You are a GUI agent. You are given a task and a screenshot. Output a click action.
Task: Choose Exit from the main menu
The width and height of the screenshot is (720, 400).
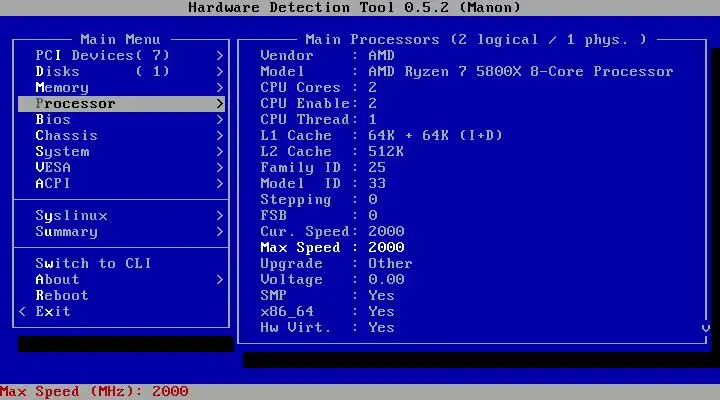(x=121, y=312)
